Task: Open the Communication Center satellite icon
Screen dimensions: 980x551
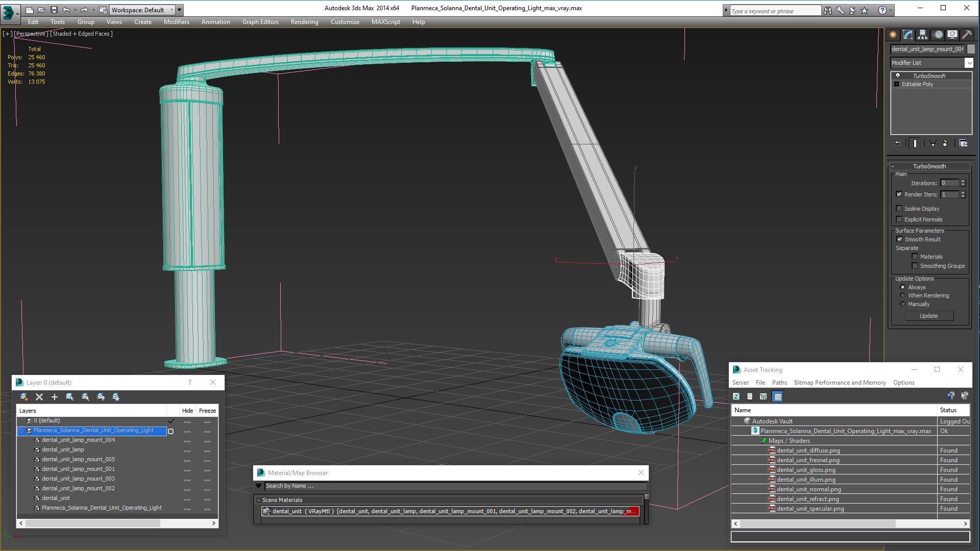Action: pyautogui.click(x=852, y=10)
